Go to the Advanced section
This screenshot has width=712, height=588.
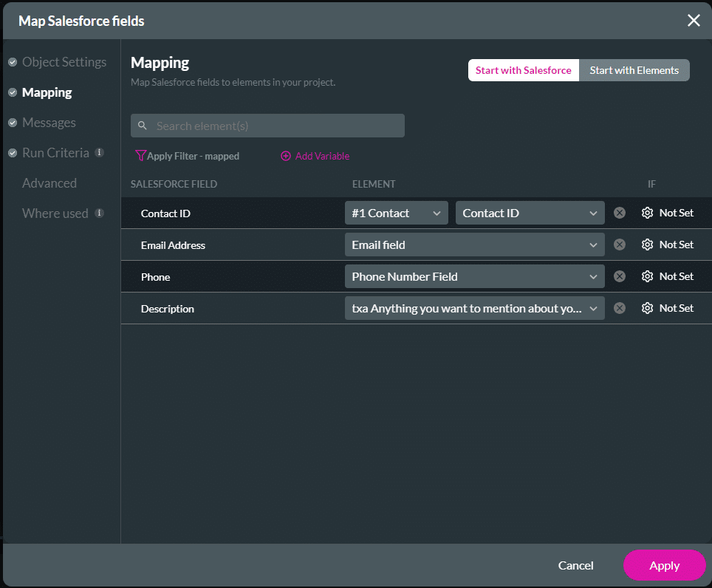point(49,183)
